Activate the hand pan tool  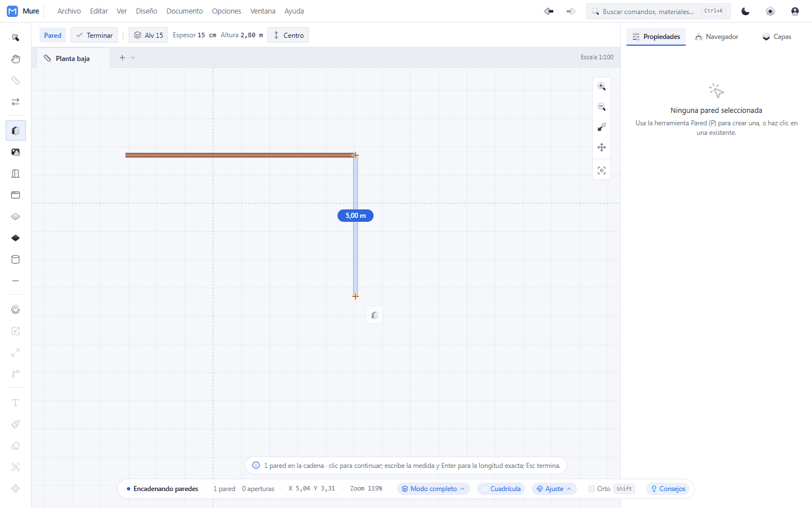coord(16,59)
